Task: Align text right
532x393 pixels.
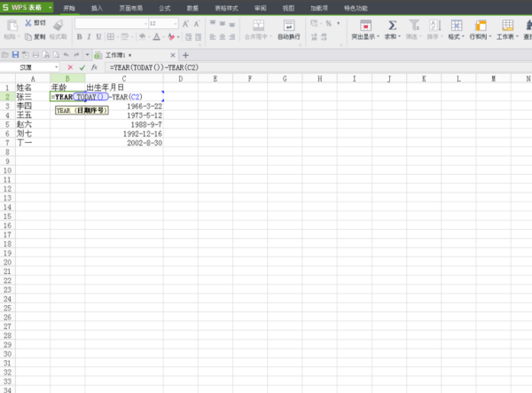Action: [x=232, y=36]
